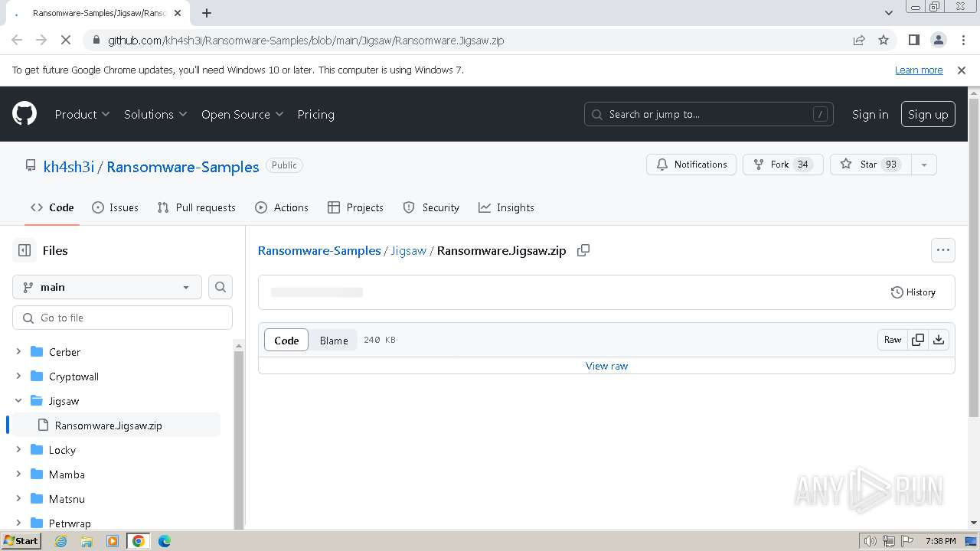Click the Sign up button
Image resolution: width=980 pixels, height=551 pixels.
coord(928,114)
